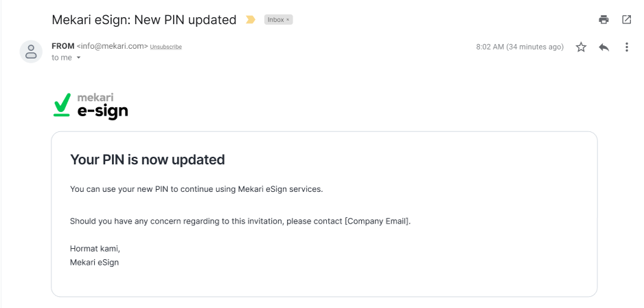The image size is (644, 308).
Task: Click the Inbox label tag
Action: pos(275,21)
